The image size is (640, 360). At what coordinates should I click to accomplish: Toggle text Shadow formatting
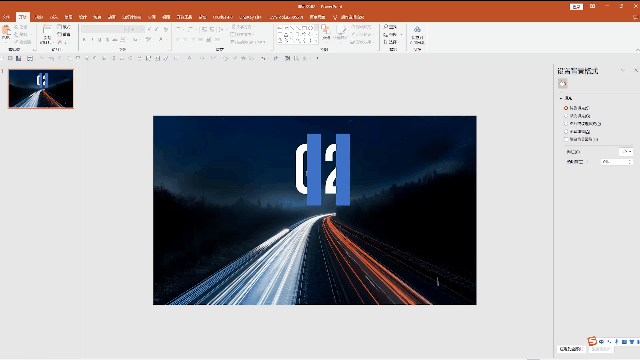(107, 40)
